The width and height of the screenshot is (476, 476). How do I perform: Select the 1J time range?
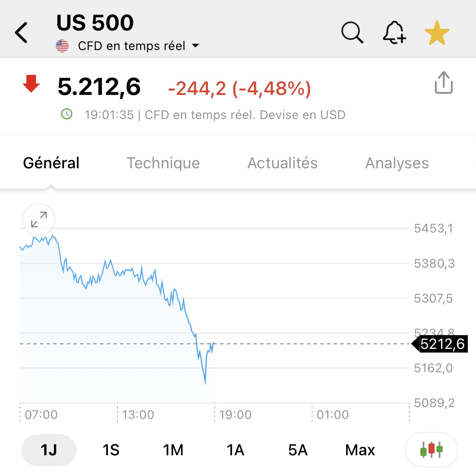tap(49, 450)
